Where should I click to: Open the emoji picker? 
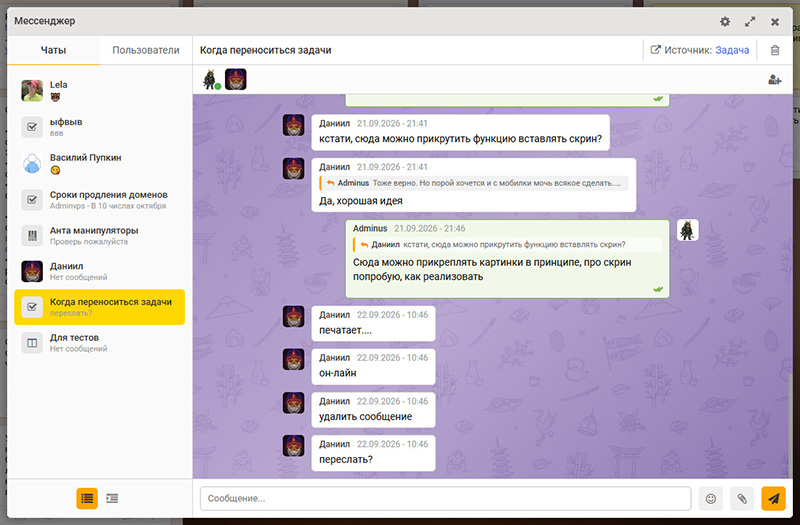point(711,498)
